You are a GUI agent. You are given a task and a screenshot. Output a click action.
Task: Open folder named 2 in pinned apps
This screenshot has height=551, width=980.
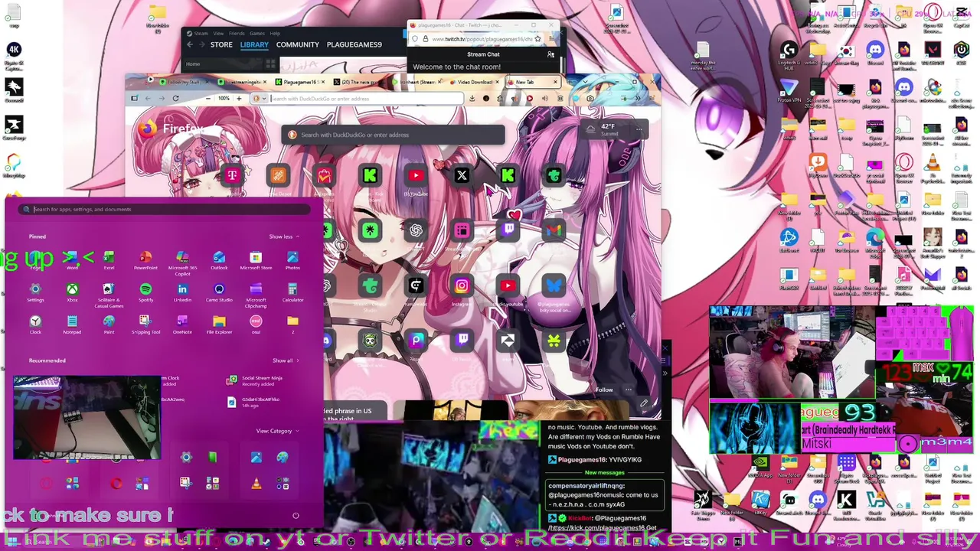(x=292, y=324)
